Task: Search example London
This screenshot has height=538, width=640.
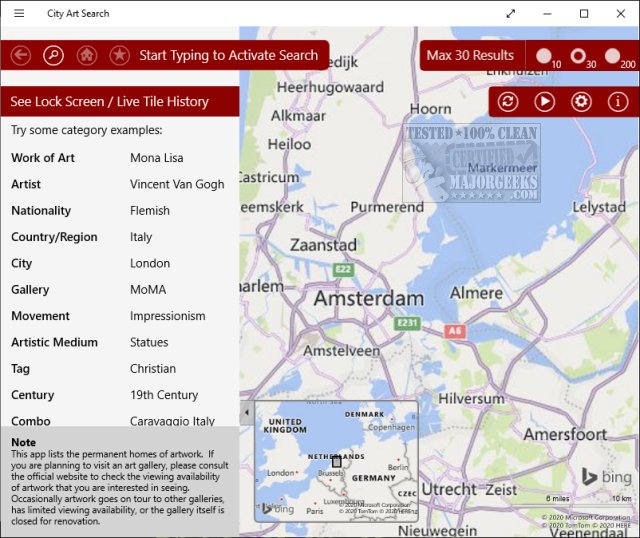Action: point(150,263)
